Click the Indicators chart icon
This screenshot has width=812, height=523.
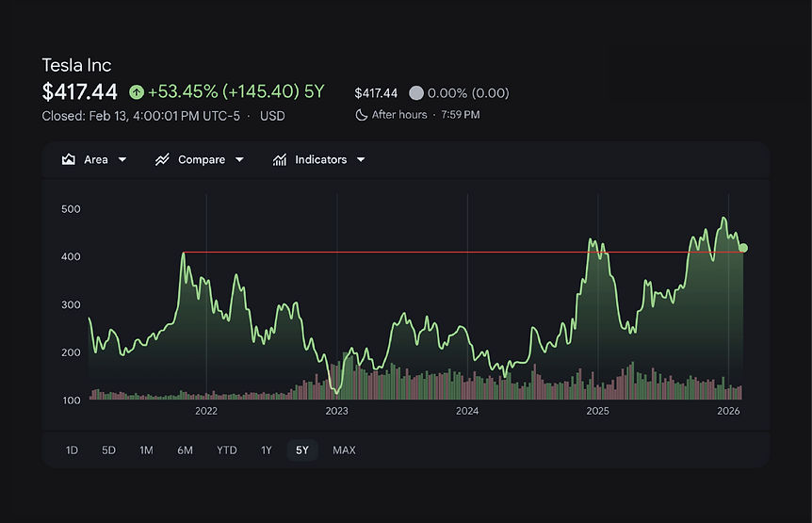point(280,159)
